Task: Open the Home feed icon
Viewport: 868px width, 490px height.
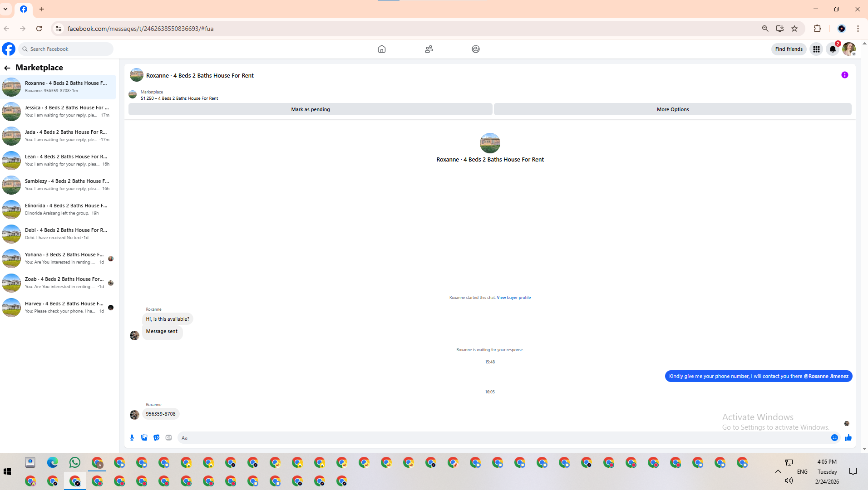Action: point(382,49)
